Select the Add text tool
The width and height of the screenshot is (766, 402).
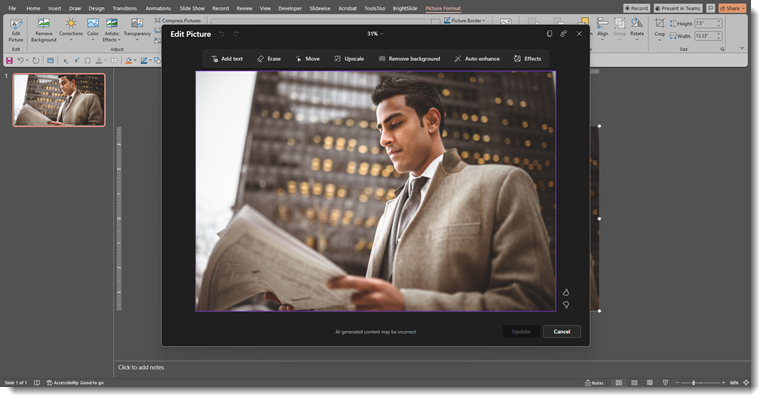(x=227, y=59)
